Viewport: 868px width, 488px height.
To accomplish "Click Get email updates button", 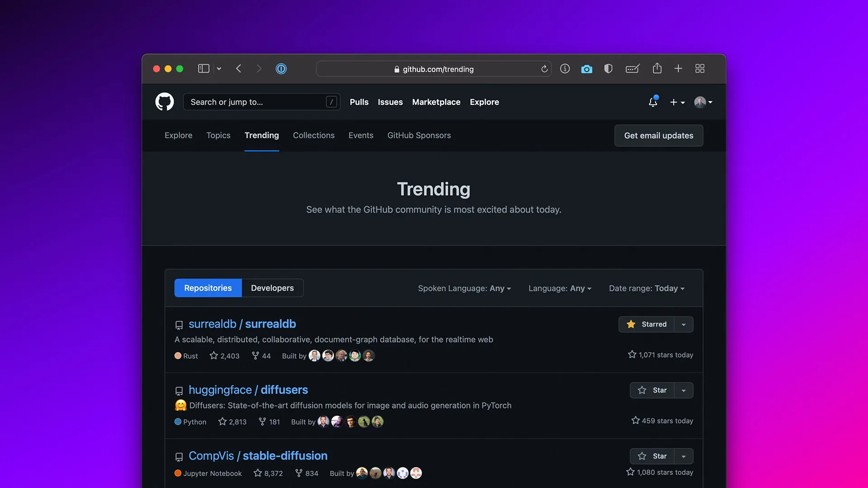I will [x=658, y=135].
